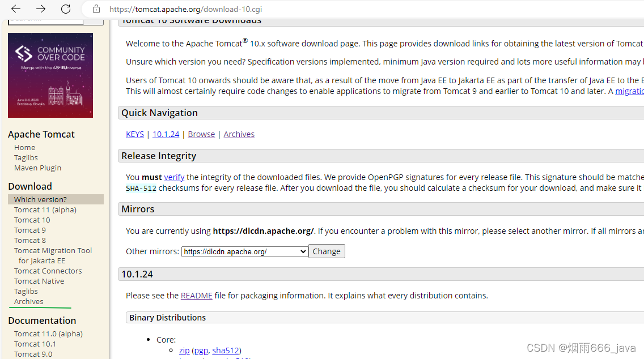
Task: Click the KEYS link
Action: (135, 134)
